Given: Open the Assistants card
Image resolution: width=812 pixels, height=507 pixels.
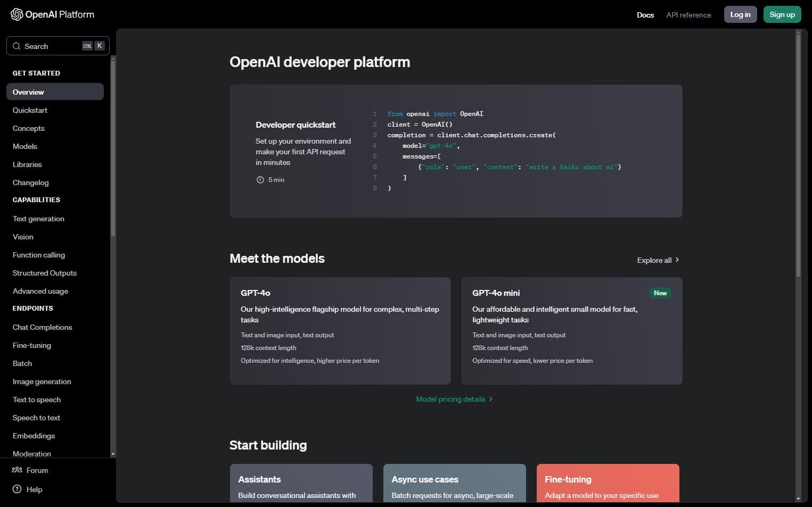Looking at the screenshot, I should tap(301, 483).
